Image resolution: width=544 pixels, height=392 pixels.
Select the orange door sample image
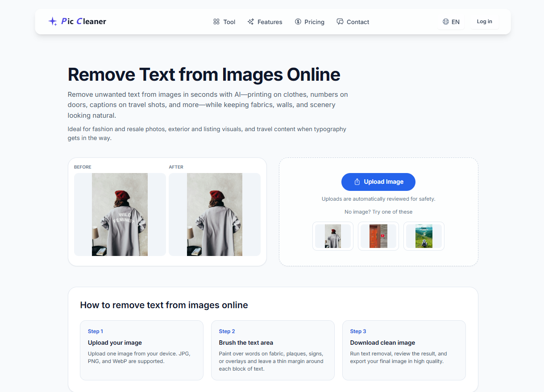378,236
